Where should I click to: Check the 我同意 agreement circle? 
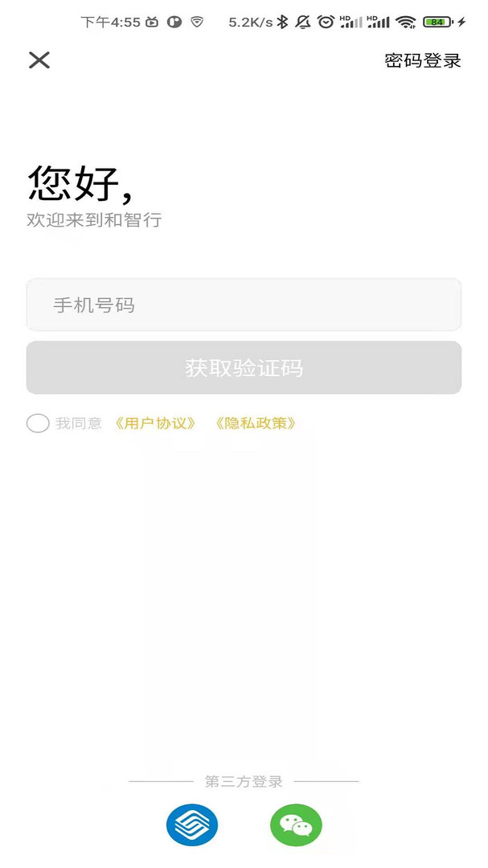coord(38,424)
